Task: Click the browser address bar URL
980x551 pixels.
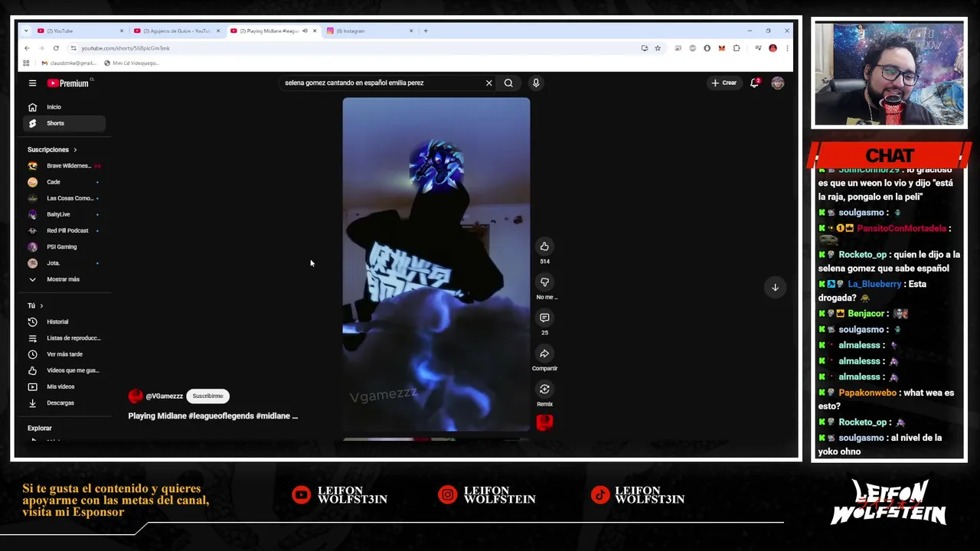Action: (126, 48)
